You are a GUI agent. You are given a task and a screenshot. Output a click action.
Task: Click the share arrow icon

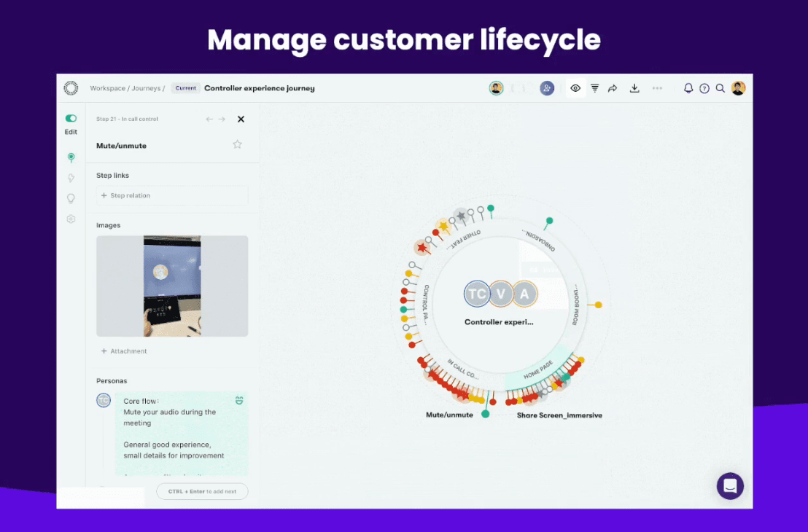pyautogui.click(x=613, y=89)
